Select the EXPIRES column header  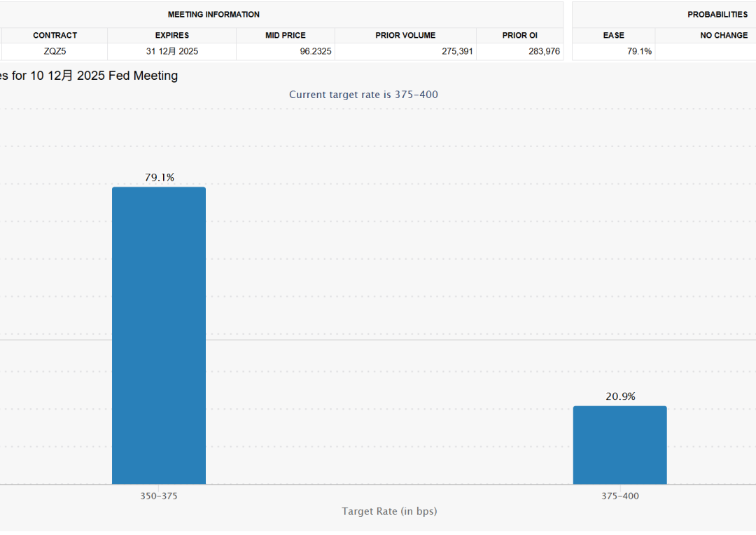[x=172, y=35]
